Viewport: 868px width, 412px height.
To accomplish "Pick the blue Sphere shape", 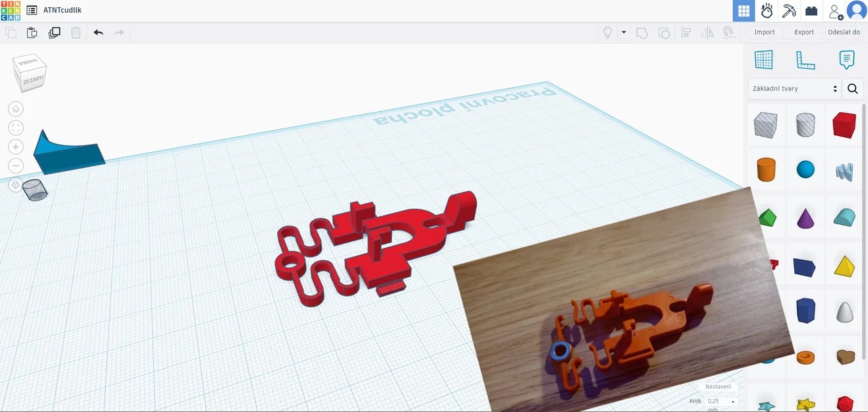I will 805,169.
